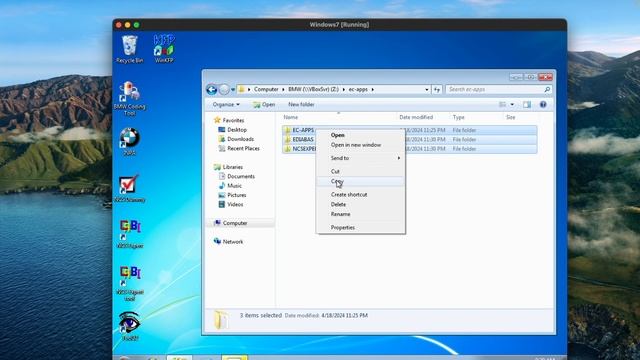Click the ec-apps breadcrumb segment
The width and height of the screenshot is (640, 360).
[358, 89]
